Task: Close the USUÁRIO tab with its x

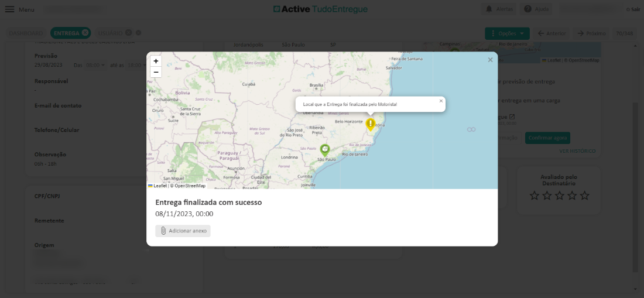Action: tap(129, 33)
